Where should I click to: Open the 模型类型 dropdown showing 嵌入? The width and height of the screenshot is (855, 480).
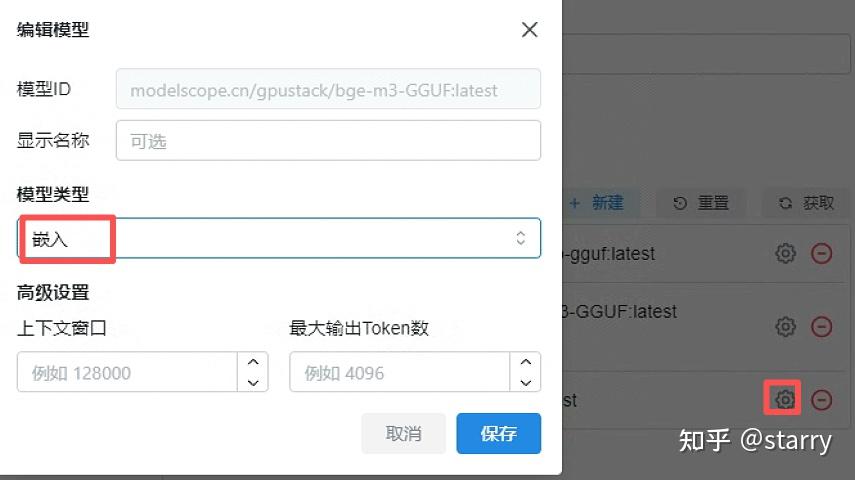[x=279, y=238]
